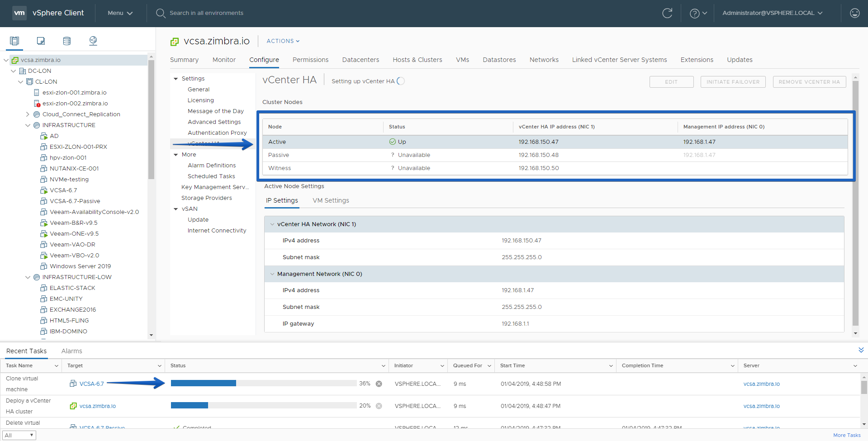
Task: Collapse the INFRASTRUCTURE resource pool tree node
Action: pos(28,125)
